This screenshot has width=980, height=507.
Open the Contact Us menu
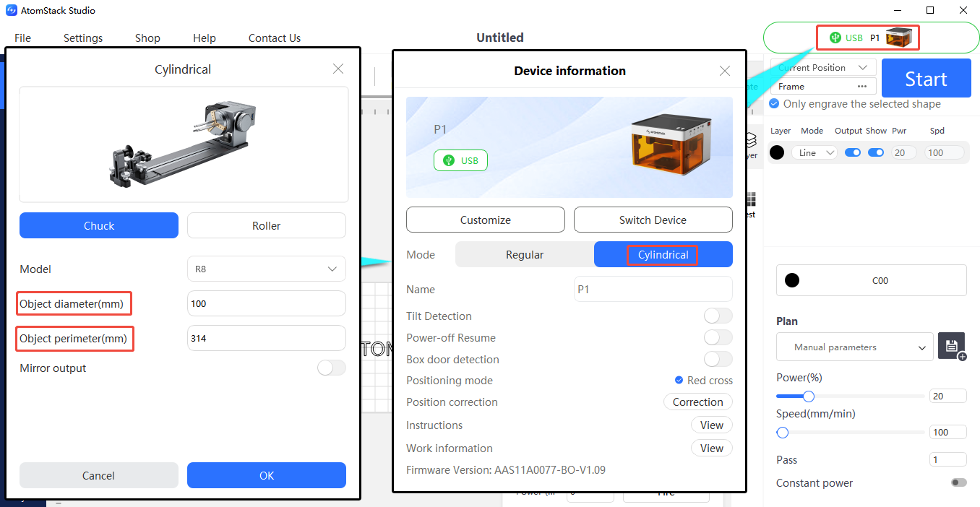click(x=275, y=38)
